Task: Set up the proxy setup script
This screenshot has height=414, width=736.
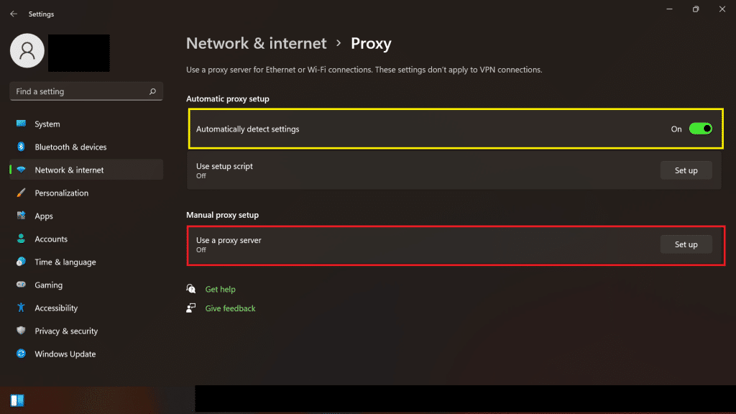Action: click(x=686, y=171)
